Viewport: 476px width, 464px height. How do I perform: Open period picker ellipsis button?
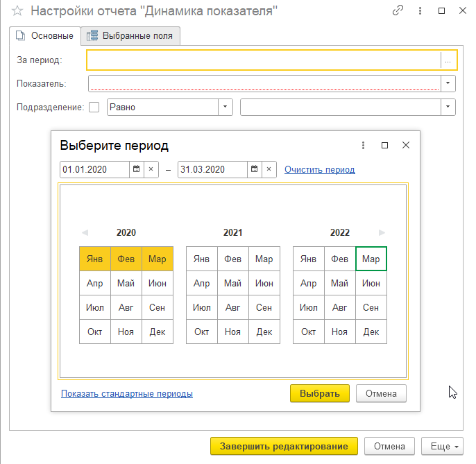click(x=448, y=60)
